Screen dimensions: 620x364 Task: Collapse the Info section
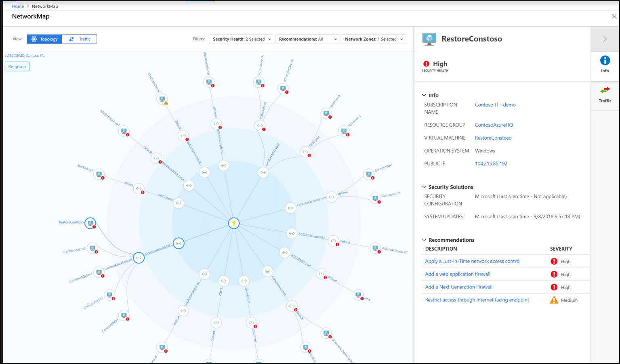[424, 95]
